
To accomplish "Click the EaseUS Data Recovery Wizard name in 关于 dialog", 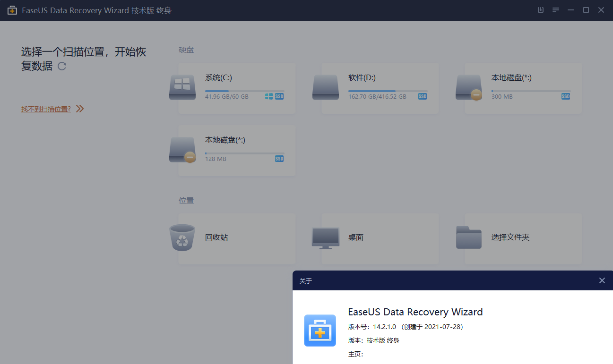I will tap(415, 312).
